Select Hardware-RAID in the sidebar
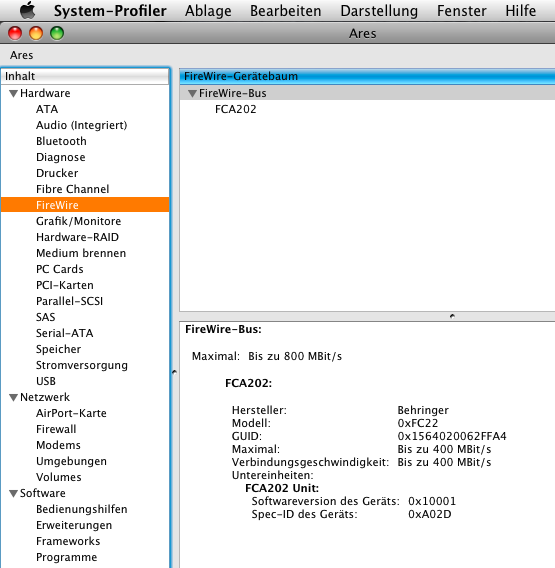Image resolution: width=555 pixels, height=568 pixels. 77,237
